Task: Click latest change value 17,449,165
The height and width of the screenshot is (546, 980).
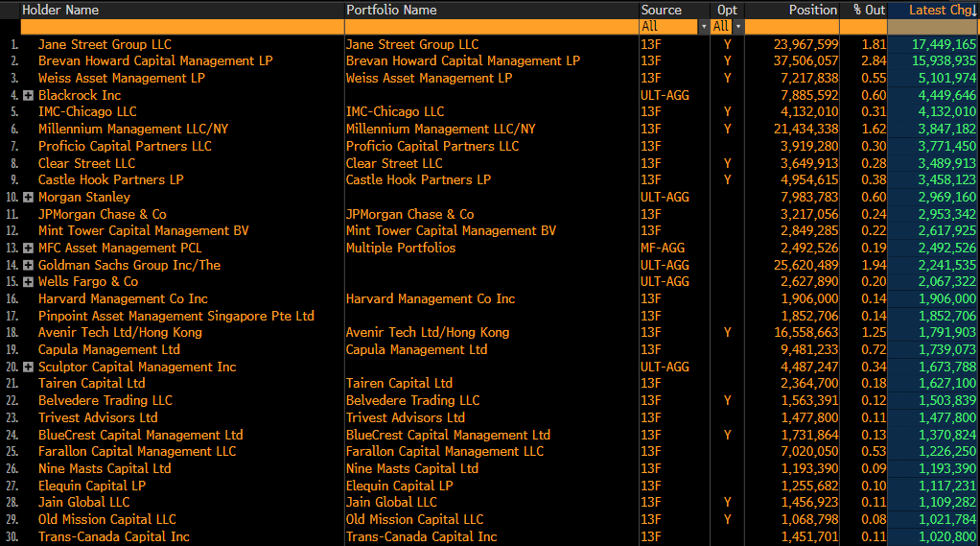Action: click(x=944, y=44)
